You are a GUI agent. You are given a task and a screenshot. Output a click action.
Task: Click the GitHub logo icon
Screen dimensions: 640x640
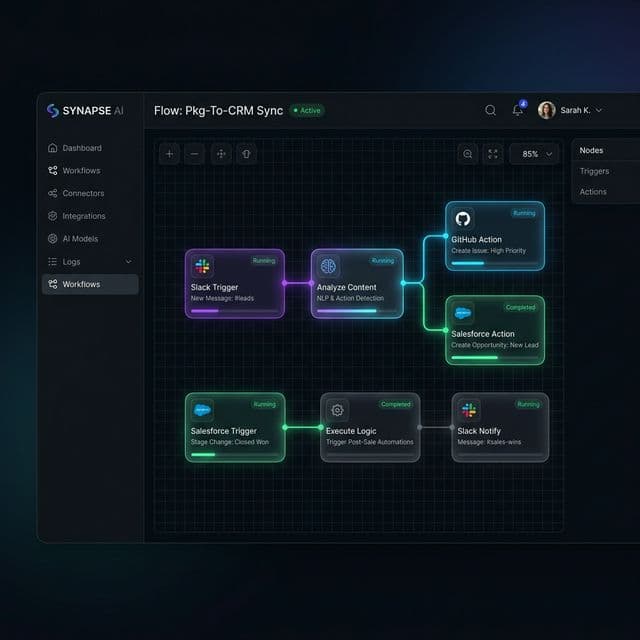pyautogui.click(x=462, y=219)
